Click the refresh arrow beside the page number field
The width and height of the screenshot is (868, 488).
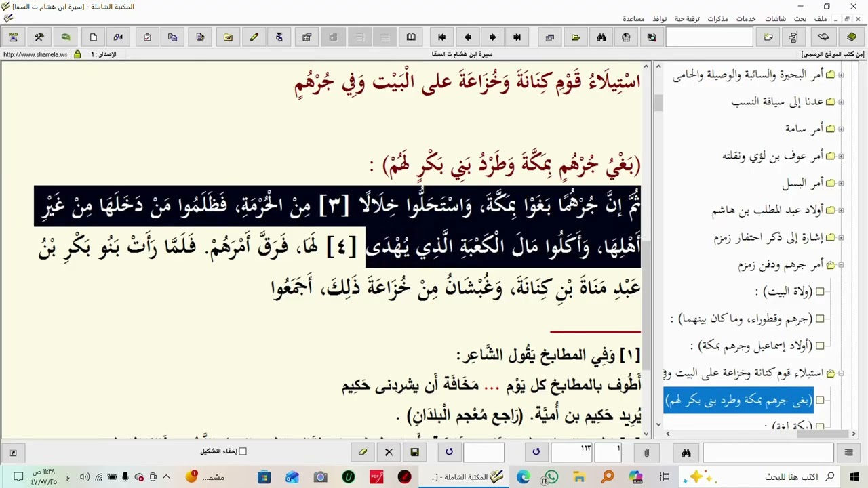click(x=536, y=452)
